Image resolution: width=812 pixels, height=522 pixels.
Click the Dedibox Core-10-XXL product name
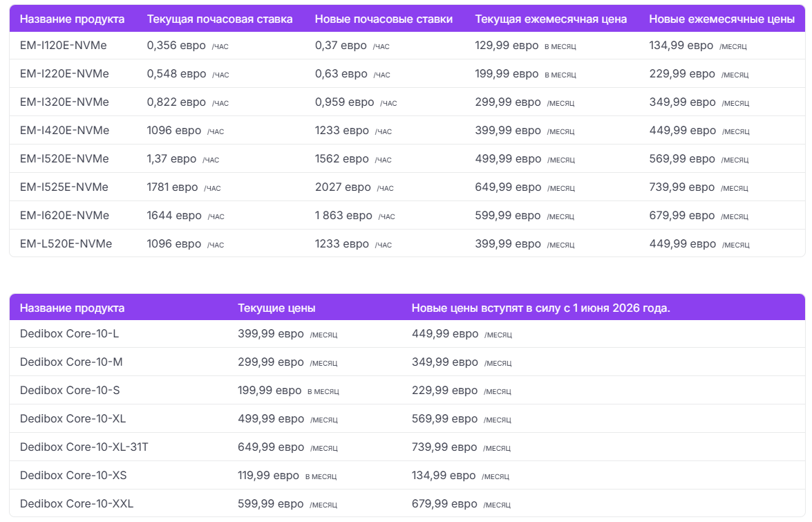click(77, 504)
